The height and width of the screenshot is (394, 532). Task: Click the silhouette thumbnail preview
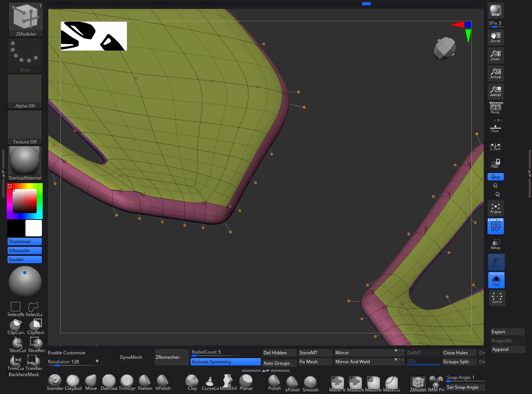click(94, 36)
